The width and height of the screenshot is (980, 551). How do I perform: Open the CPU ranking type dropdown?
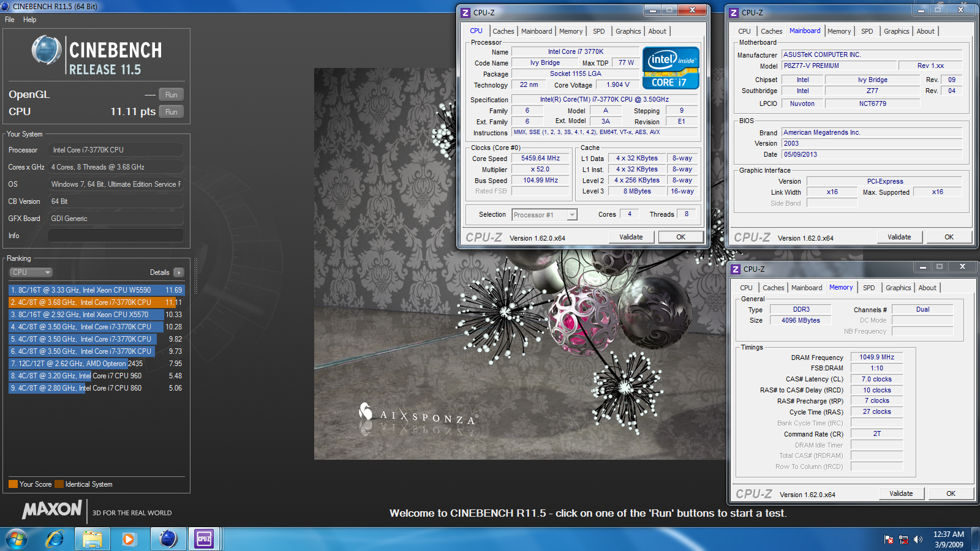(31, 272)
